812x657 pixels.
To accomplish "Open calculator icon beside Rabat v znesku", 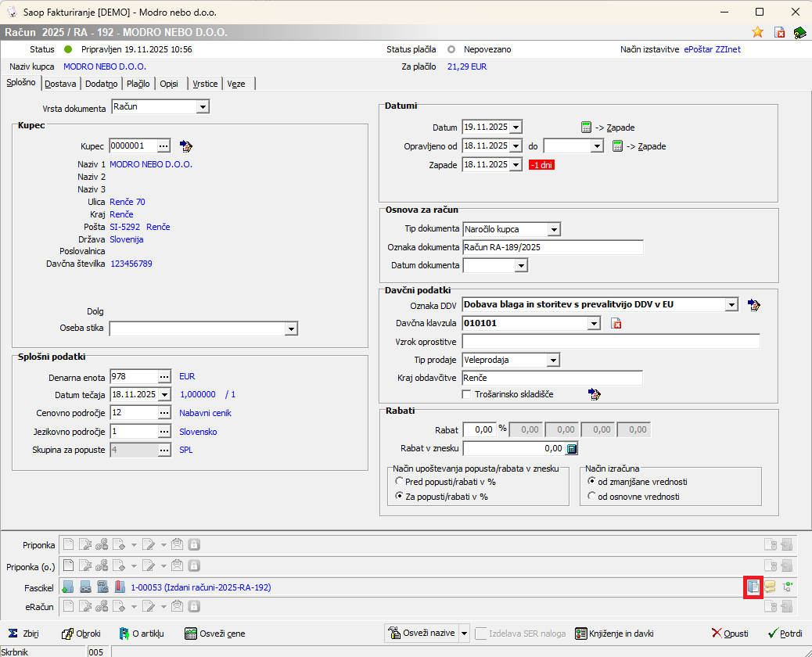I will click(x=572, y=448).
